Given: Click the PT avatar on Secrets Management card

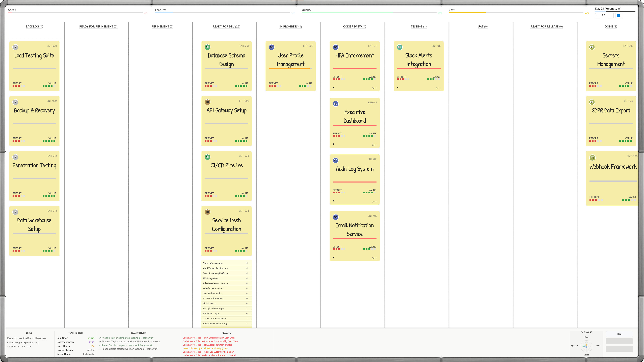Looking at the screenshot, I should click(x=592, y=47).
